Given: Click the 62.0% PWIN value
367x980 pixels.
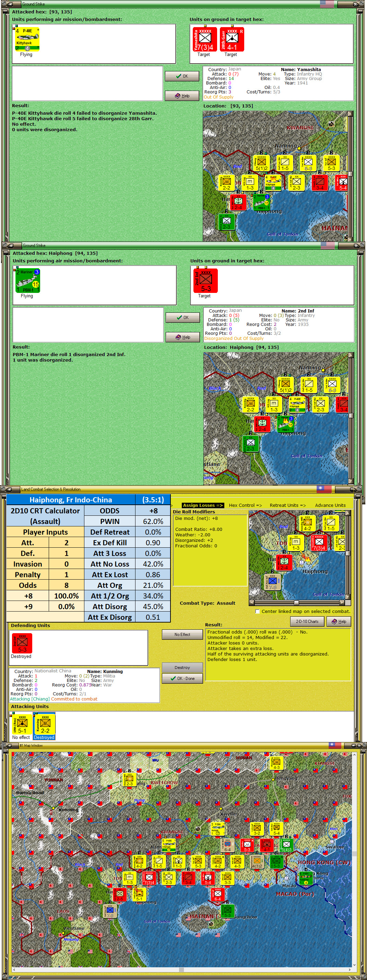Looking at the screenshot, I should (153, 522).
